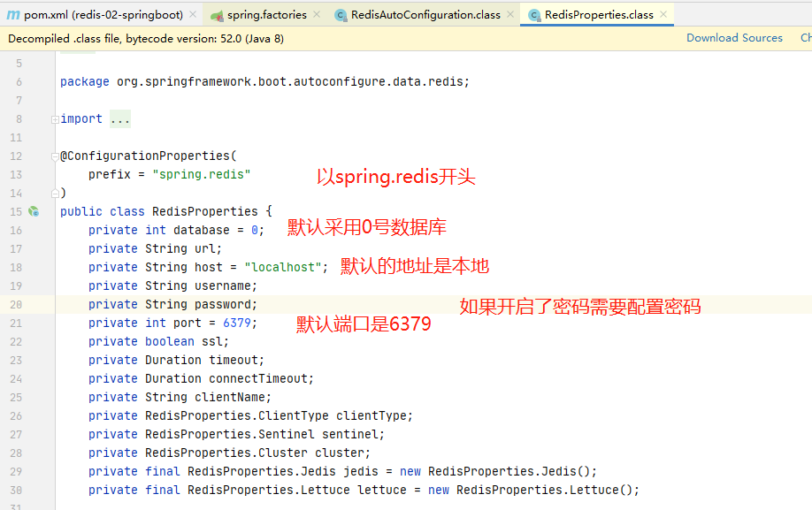Click the Download Sources link
The image size is (812, 510).
click(734, 37)
